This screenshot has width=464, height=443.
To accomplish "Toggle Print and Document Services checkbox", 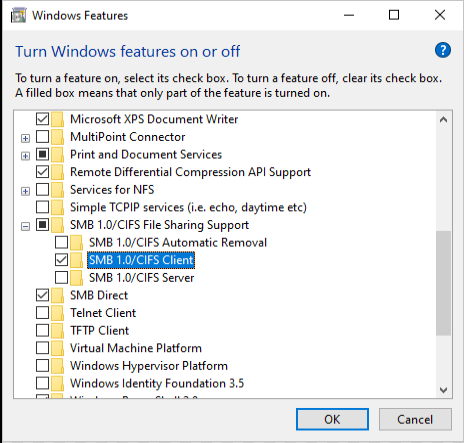I will tap(42, 154).
